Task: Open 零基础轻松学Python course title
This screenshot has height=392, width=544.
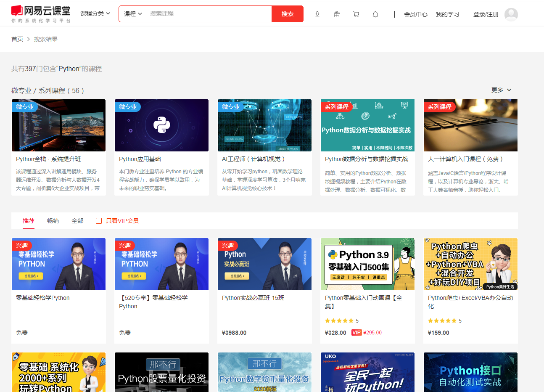Action: 43,298
